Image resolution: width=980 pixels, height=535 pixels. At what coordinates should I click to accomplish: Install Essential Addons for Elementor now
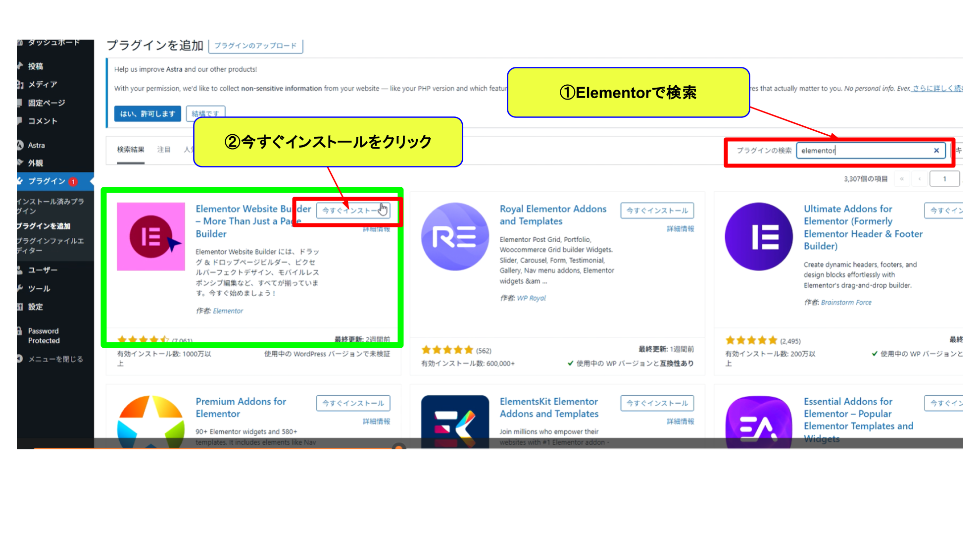[x=944, y=403]
